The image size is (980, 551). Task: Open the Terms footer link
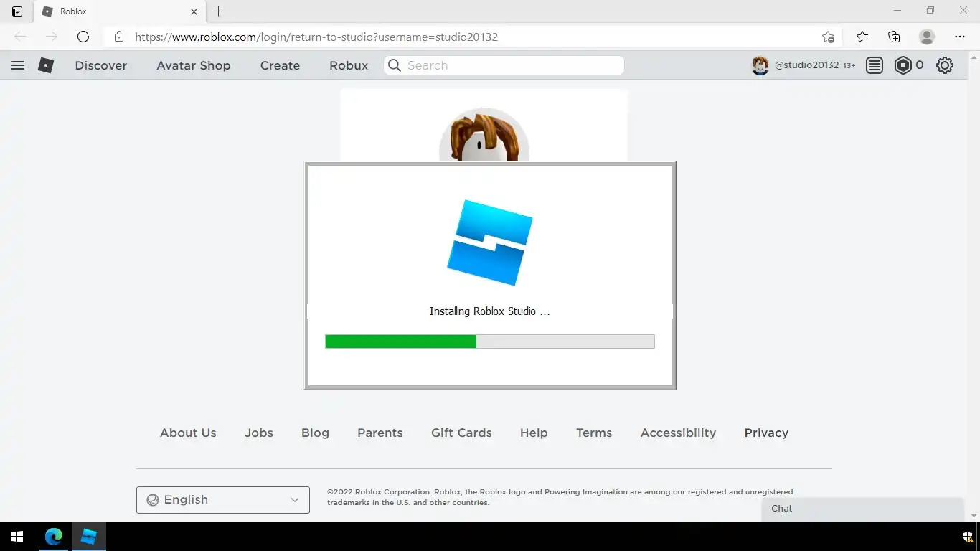pos(594,433)
